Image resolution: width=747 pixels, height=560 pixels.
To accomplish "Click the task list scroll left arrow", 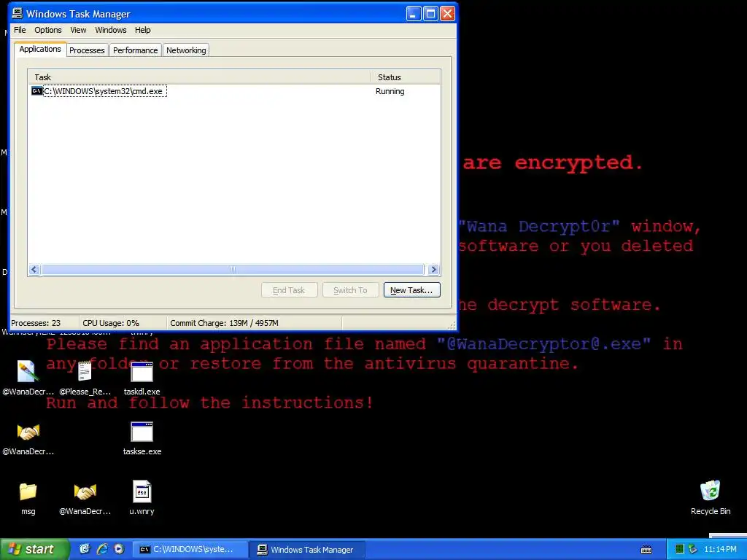I will click(x=34, y=270).
